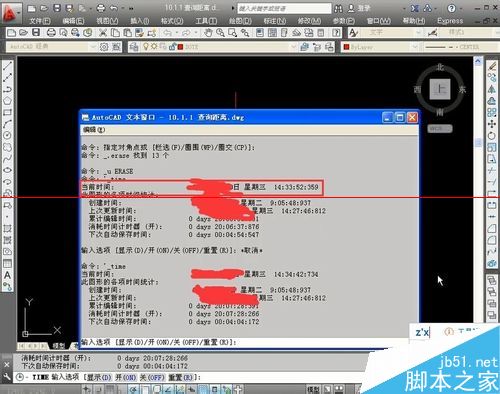This screenshot has width=500, height=394.
Task: Open the AutoCAD application menu button
Action: point(11,13)
